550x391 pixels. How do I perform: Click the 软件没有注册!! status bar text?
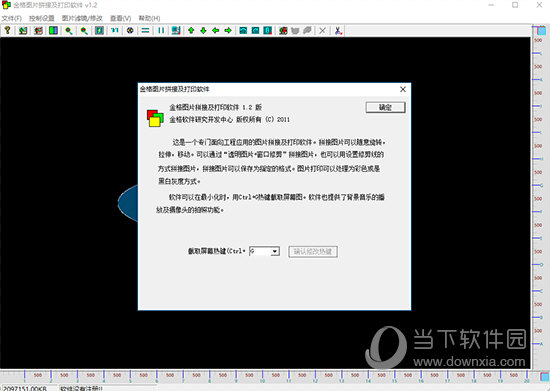click(x=81, y=388)
